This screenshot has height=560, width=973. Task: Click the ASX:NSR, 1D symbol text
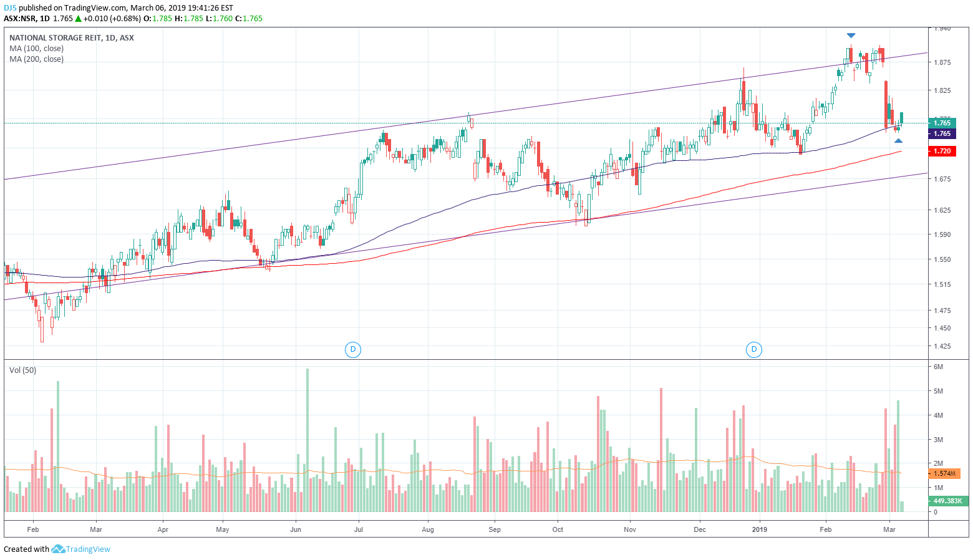27,19
